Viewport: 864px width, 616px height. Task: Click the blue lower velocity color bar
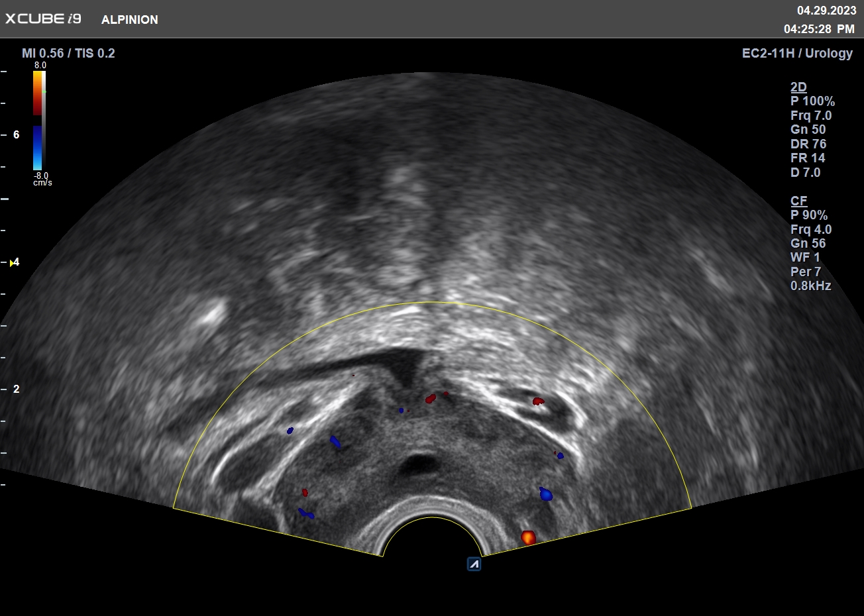38,148
